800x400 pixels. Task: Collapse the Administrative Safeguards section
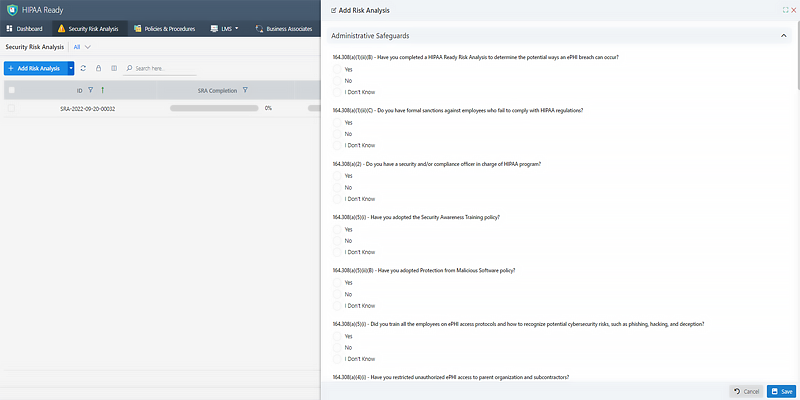tap(783, 36)
